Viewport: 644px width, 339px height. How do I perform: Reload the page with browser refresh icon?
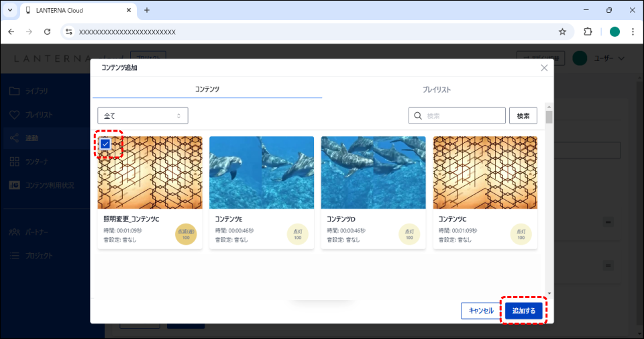click(x=47, y=32)
